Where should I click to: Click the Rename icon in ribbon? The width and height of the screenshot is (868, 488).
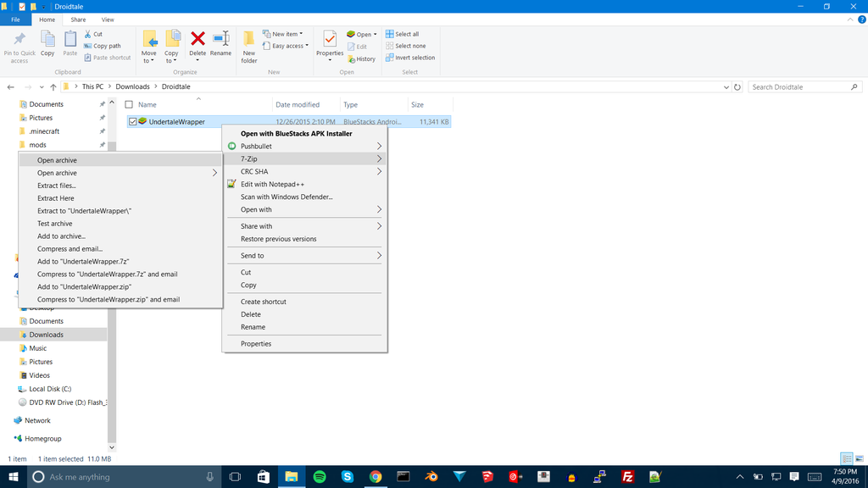click(x=220, y=42)
